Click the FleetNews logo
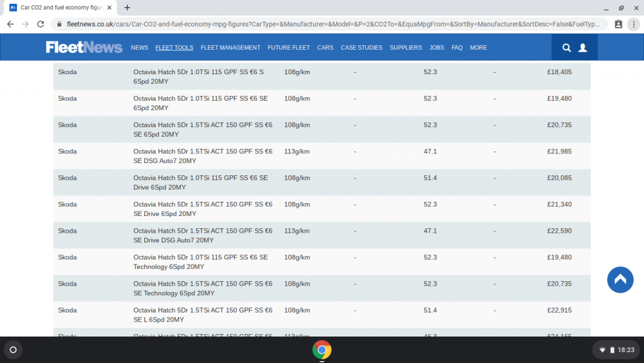This screenshot has width=644, height=363. point(84,47)
